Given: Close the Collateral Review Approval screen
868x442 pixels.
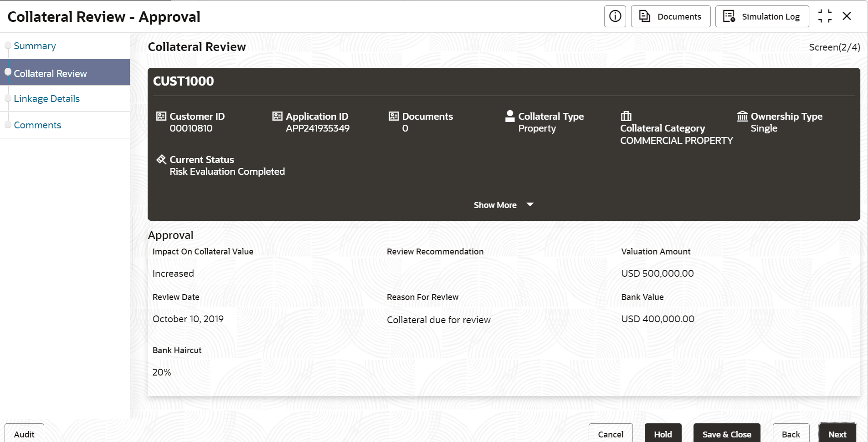Looking at the screenshot, I should 847,16.
